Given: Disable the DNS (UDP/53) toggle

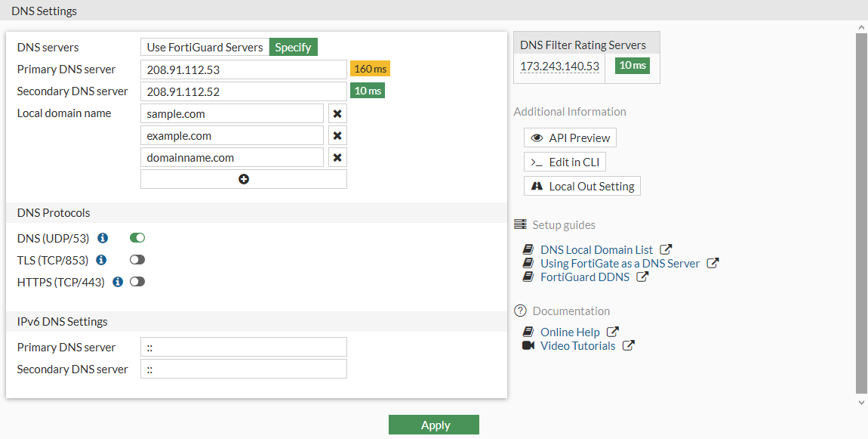Looking at the screenshot, I should [x=137, y=238].
